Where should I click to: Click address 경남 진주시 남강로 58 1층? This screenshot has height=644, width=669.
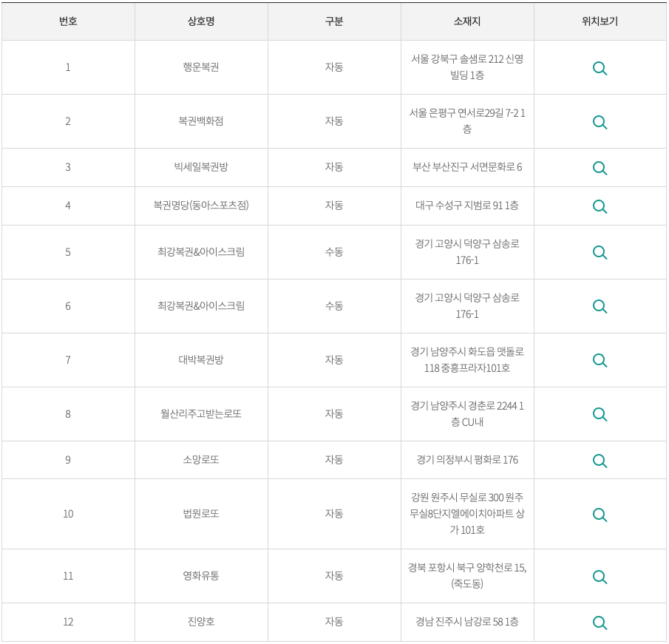467,622
